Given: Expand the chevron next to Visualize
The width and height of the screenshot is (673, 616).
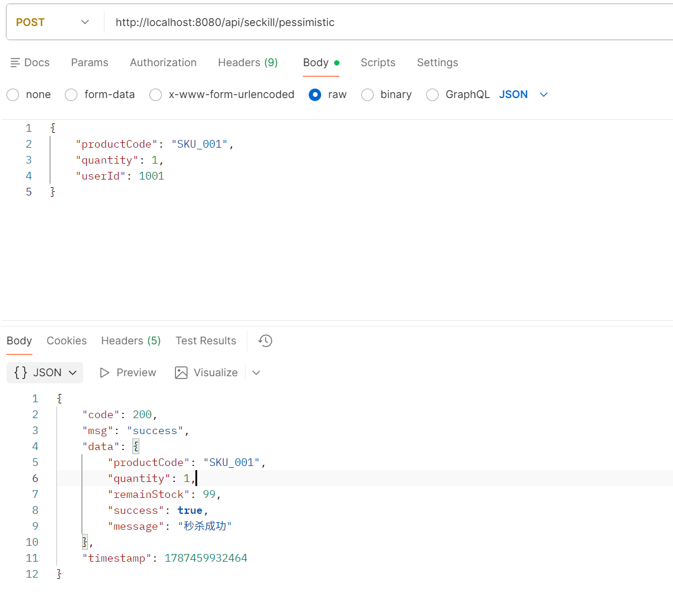Looking at the screenshot, I should (x=256, y=373).
